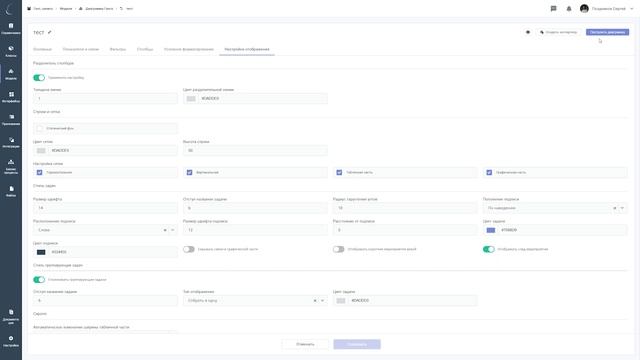Click the Gantt diagram icon in breadcrumb

(x=80, y=9)
